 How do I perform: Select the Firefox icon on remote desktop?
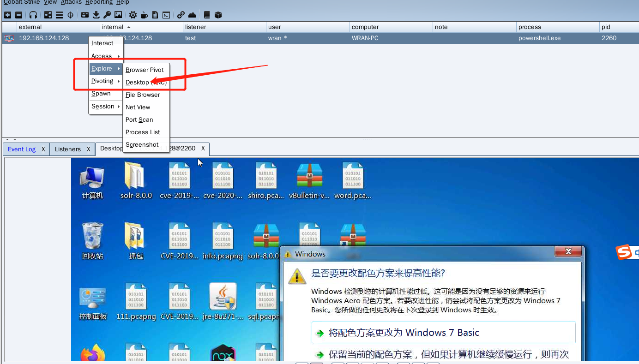coord(93,353)
